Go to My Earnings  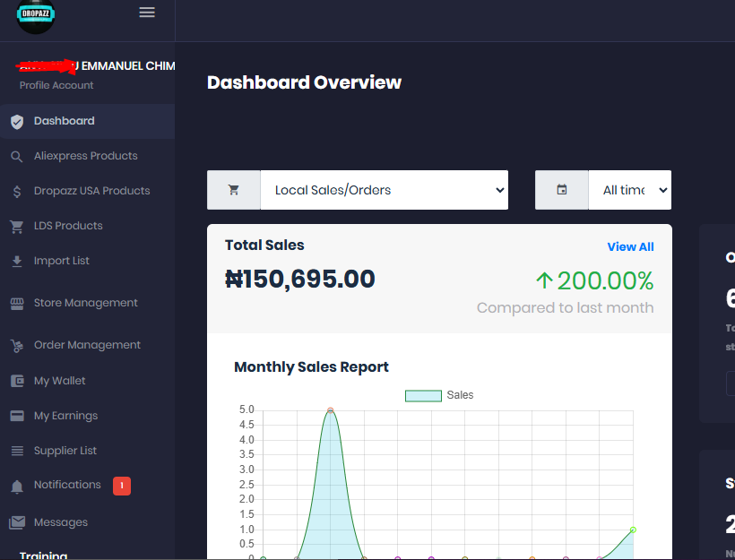point(65,416)
